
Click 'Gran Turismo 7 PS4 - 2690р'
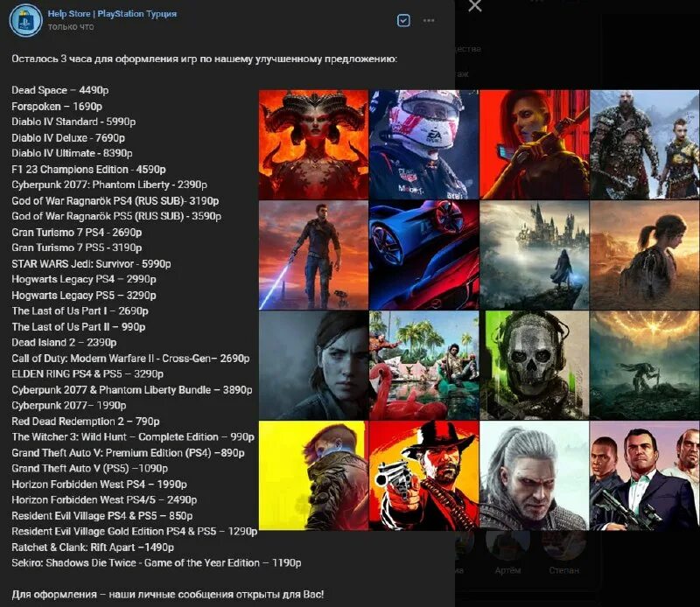(77, 233)
